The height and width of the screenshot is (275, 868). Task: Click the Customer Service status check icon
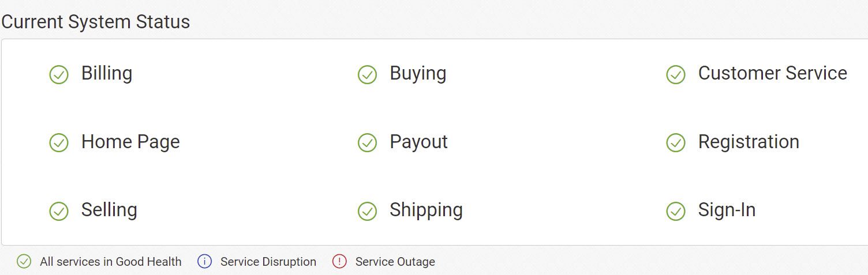676,74
